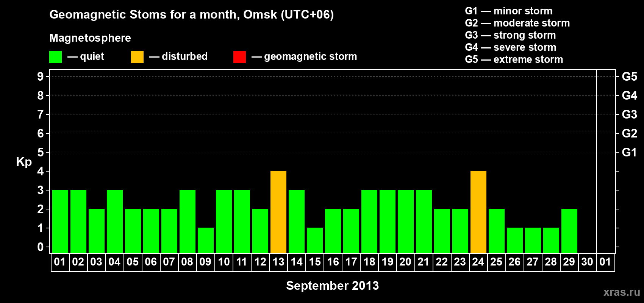
Task: Click the 'Magnetosphere' heading
Action: [90, 38]
